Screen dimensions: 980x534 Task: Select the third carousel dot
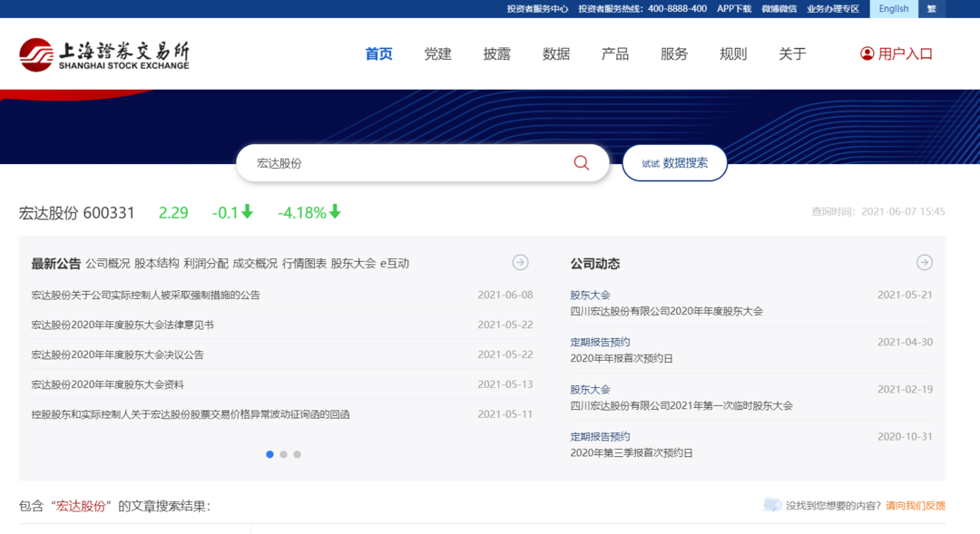[297, 454]
